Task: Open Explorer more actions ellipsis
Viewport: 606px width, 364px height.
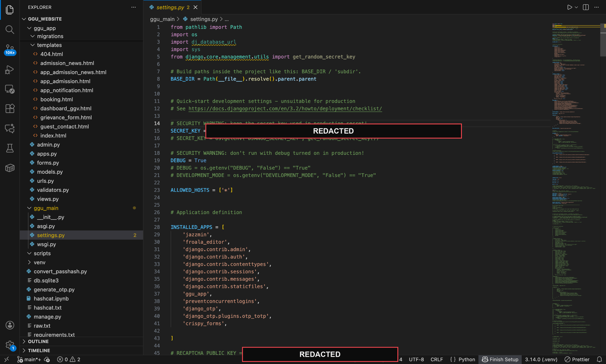Action: click(133, 7)
